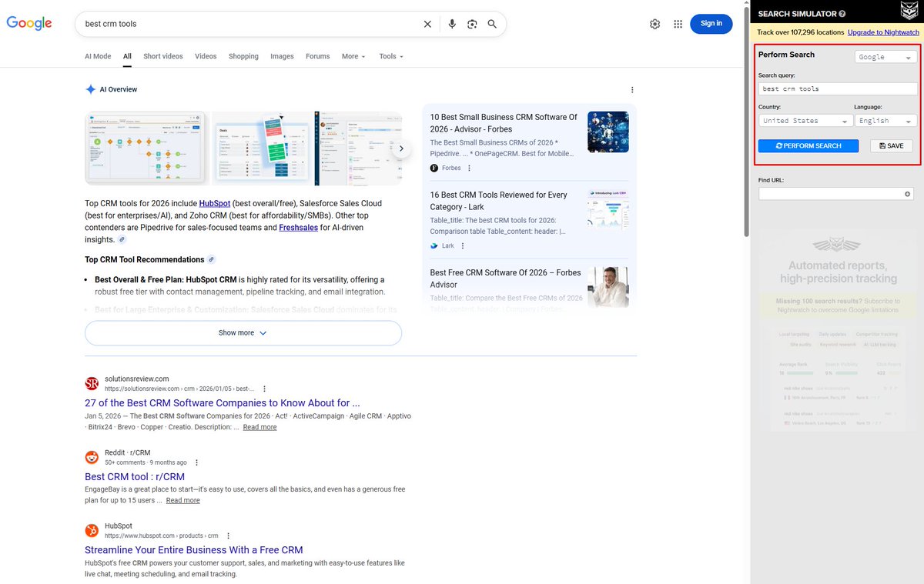The width and height of the screenshot is (924, 584).
Task: Open Streamline Your Entire Business result
Action: tap(194, 550)
